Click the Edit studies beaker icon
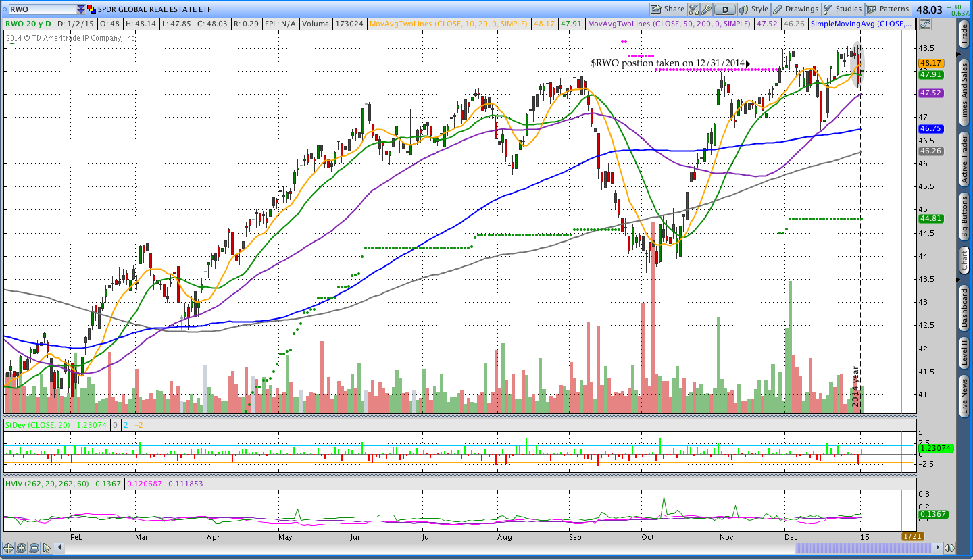973x560 pixels. [693, 9]
